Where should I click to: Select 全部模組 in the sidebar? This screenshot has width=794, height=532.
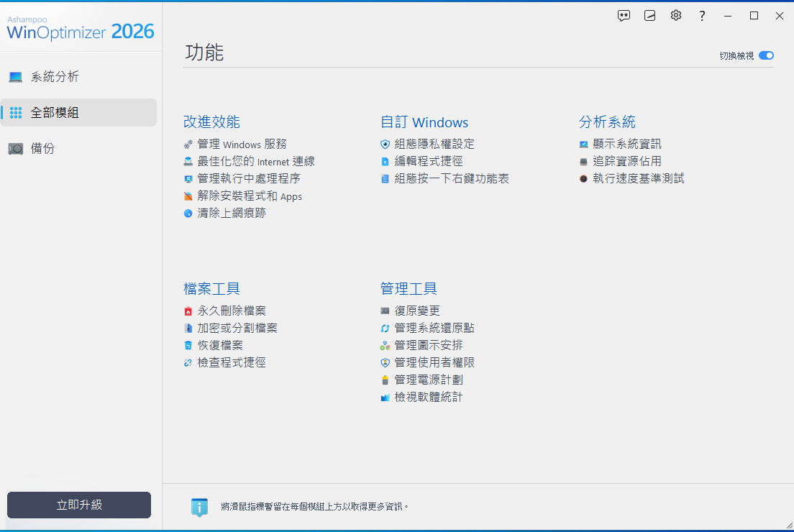coord(78,112)
